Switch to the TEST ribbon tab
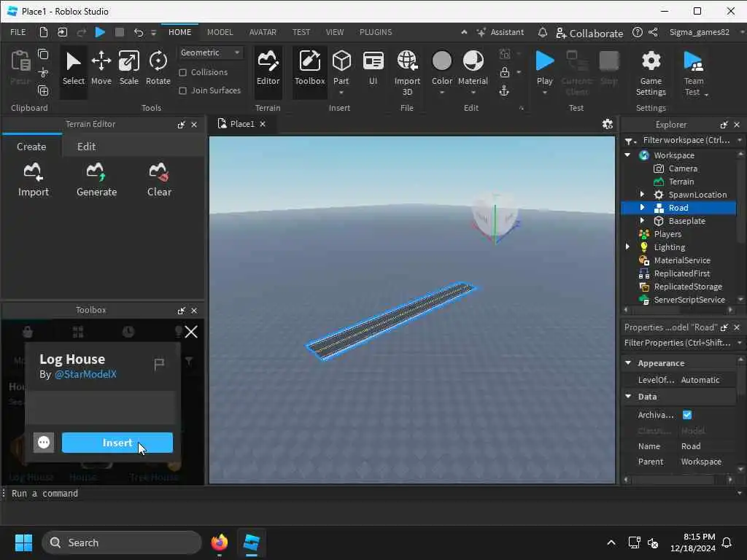The height and width of the screenshot is (560, 747). [301, 32]
